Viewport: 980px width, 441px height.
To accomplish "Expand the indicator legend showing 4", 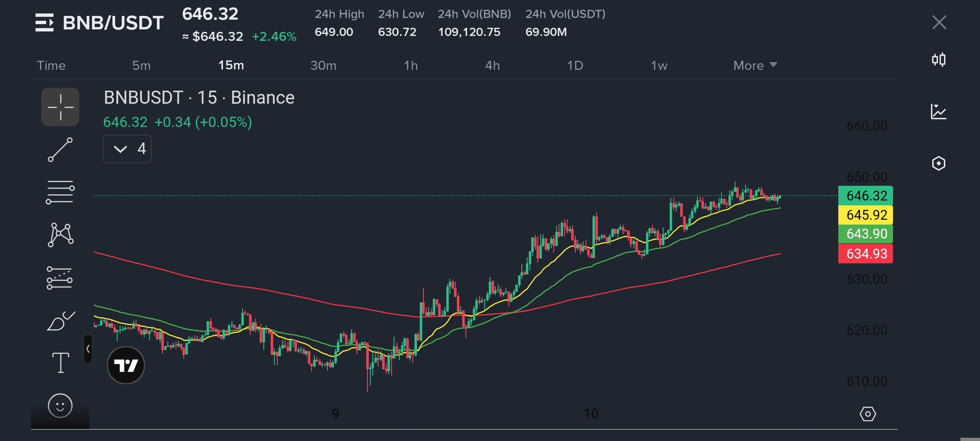I will [x=127, y=149].
